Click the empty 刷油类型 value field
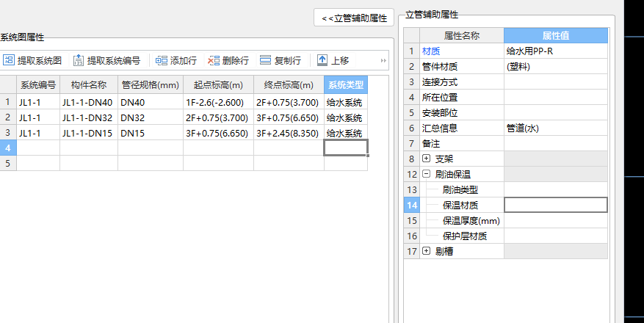The height and width of the screenshot is (323, 644). pyautogui.click(x=556, y=189)
